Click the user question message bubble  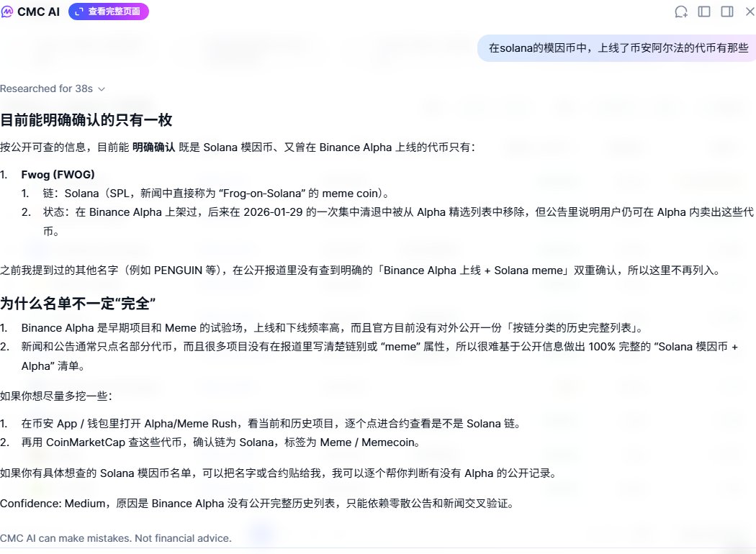(x=618, y=48)
